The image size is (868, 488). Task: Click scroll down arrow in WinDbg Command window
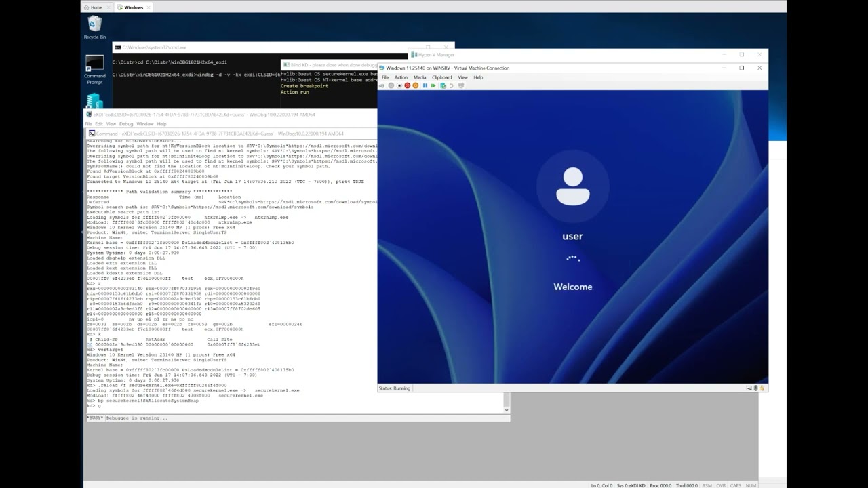click(506, 409)
